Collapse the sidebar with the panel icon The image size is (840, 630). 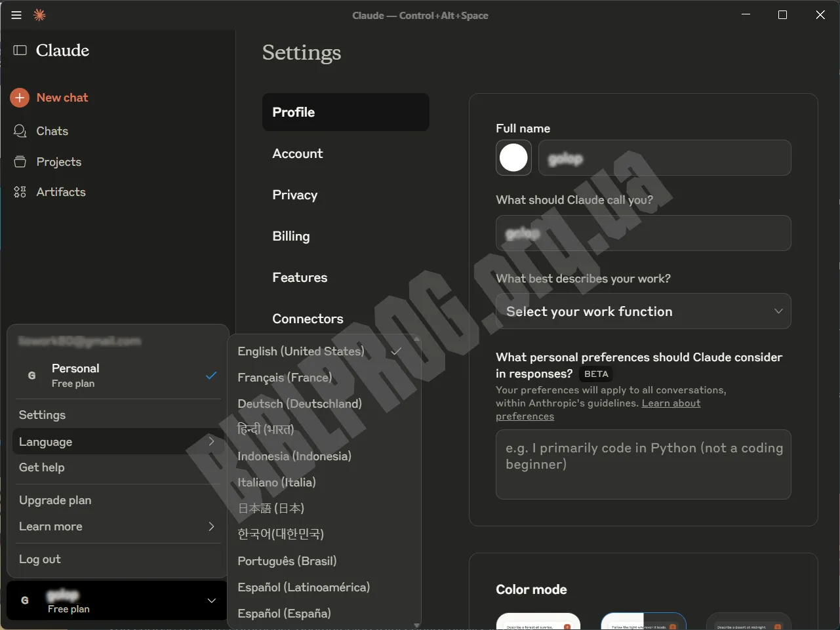coord(20,50)
